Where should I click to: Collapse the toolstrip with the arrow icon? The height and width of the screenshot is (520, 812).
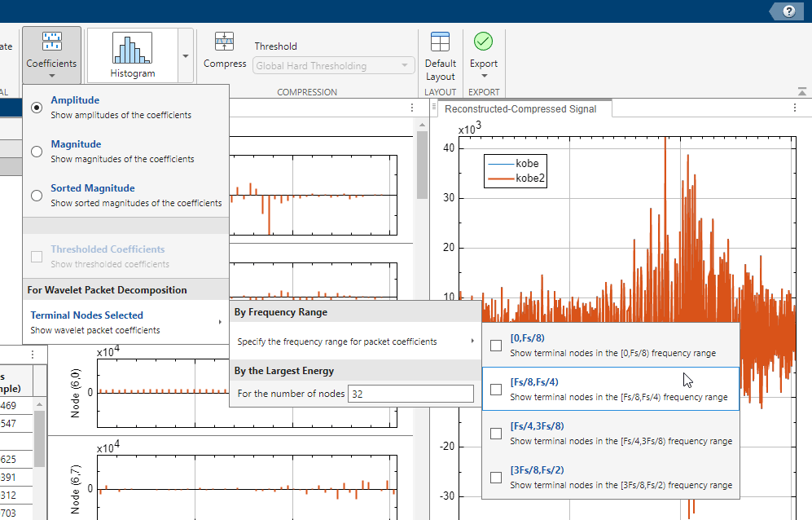(x=802, y=90)
